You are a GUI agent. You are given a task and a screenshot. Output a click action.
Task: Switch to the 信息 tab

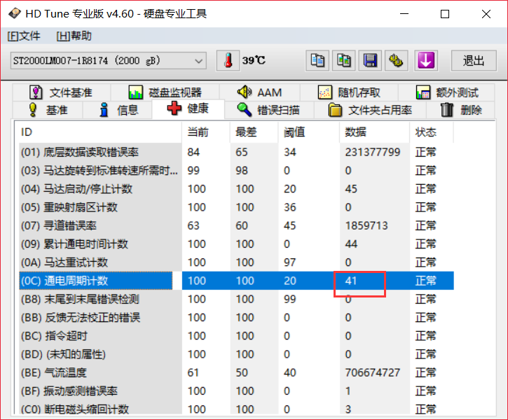click(x=118, y=110)
